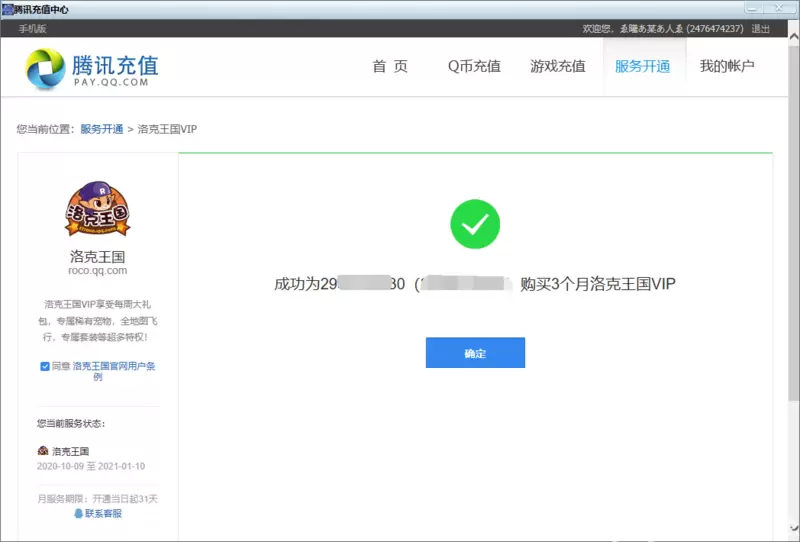Open the 我的帐户 navigation tab

click(727, 66)
